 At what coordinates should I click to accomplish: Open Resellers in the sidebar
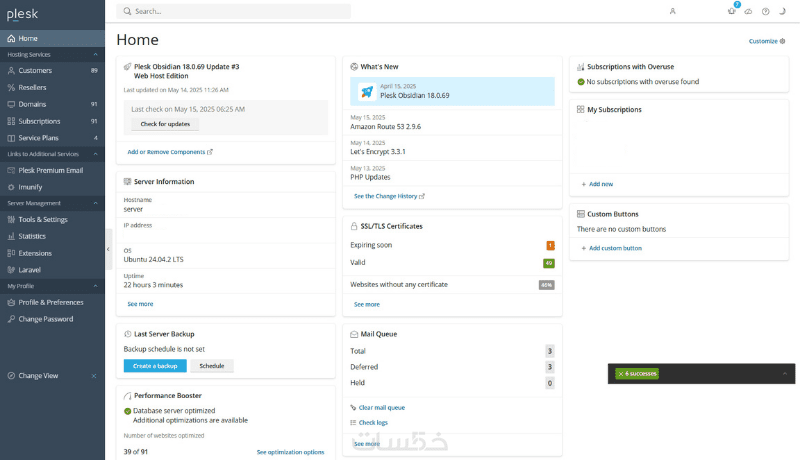53,87
